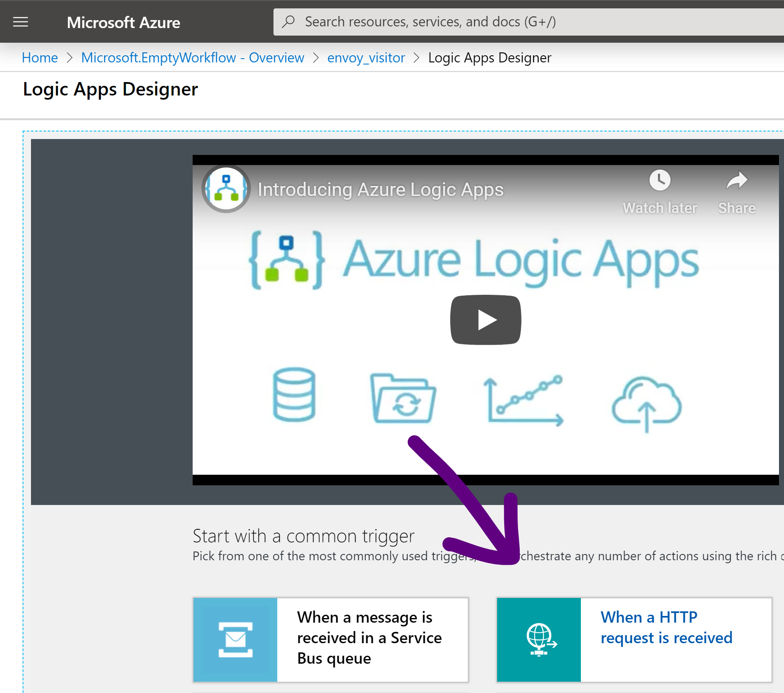Click the video title 'Introducing Azure Logic Apps'
The width and height of the screenshot is (784, 693).
[x=380, y=190]
